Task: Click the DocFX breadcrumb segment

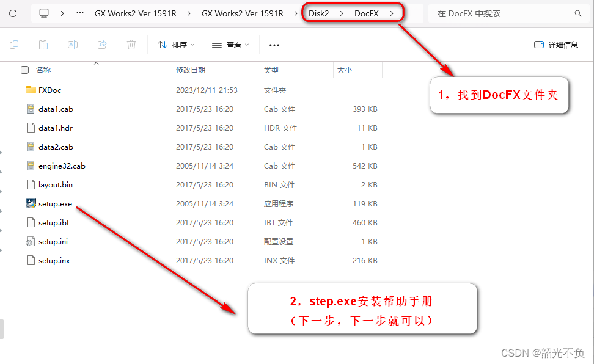Action: coord(366,13)
